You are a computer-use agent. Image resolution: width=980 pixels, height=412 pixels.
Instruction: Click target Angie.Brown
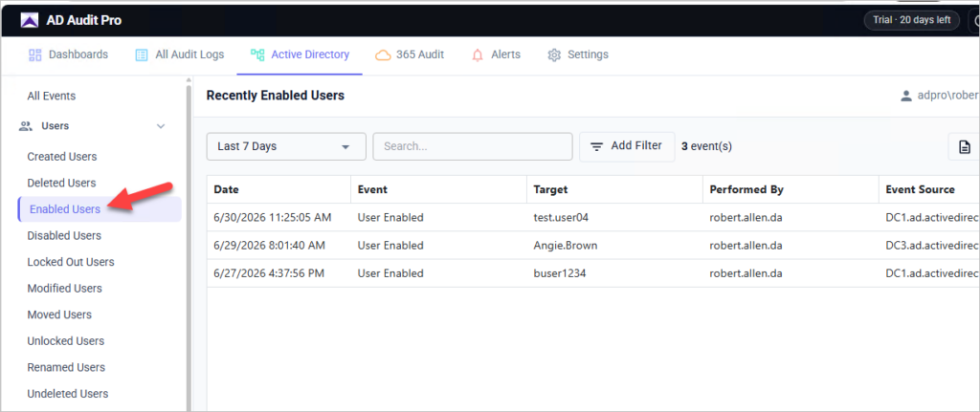(x=566, y=246)
